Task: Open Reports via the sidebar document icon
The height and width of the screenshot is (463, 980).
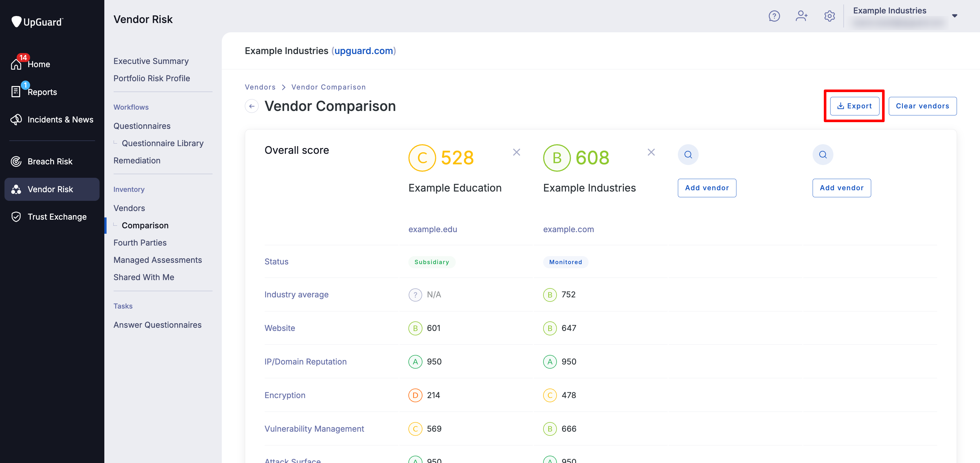Action: pos(16,91)
